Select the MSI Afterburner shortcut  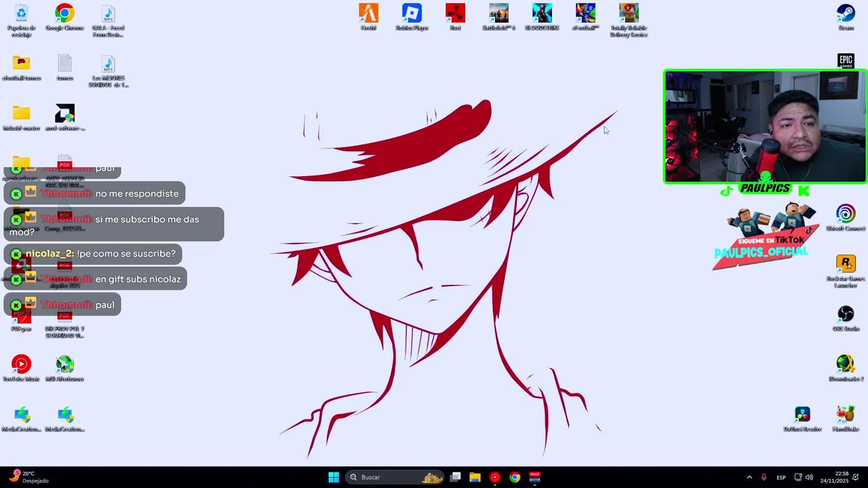(x=64, y=369)
